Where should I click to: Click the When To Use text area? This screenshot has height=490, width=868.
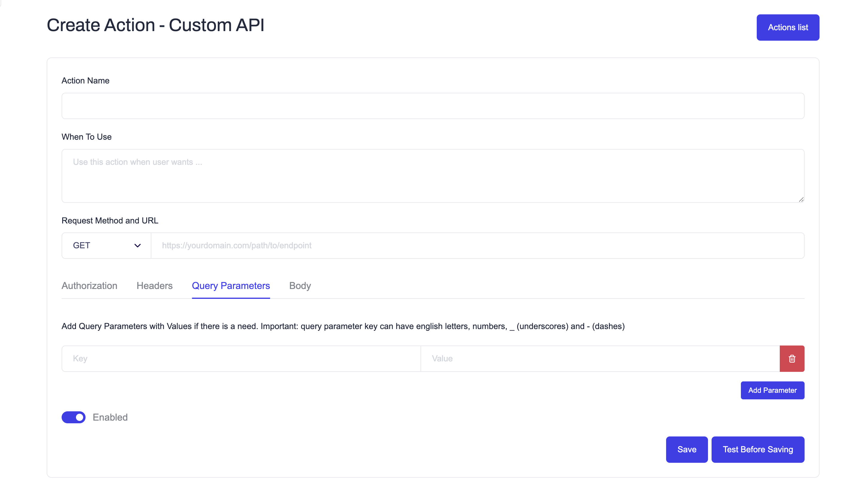(x=433, y=176)
